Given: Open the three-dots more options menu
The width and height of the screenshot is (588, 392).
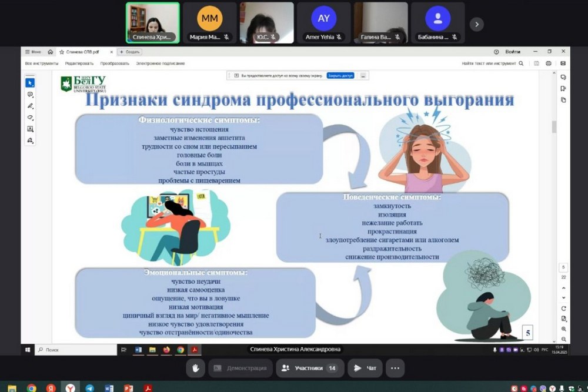Looking at the screenshot, I should 395,368.
